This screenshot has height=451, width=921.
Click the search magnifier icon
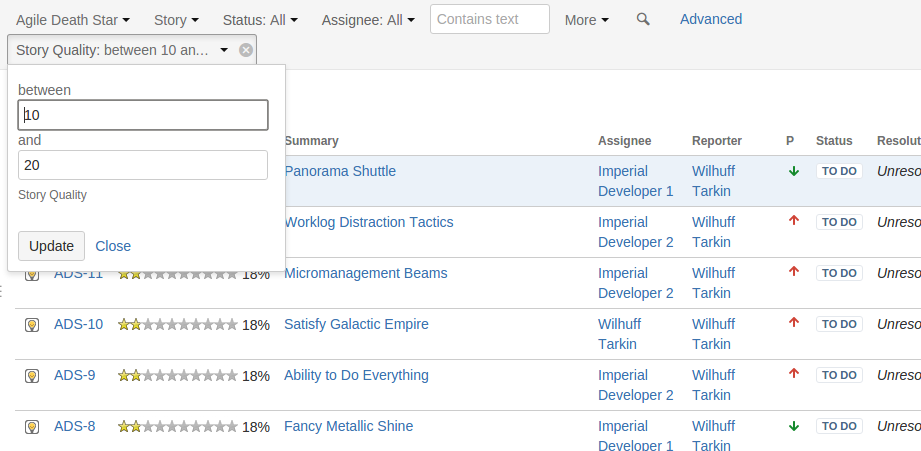coord(643,19)
